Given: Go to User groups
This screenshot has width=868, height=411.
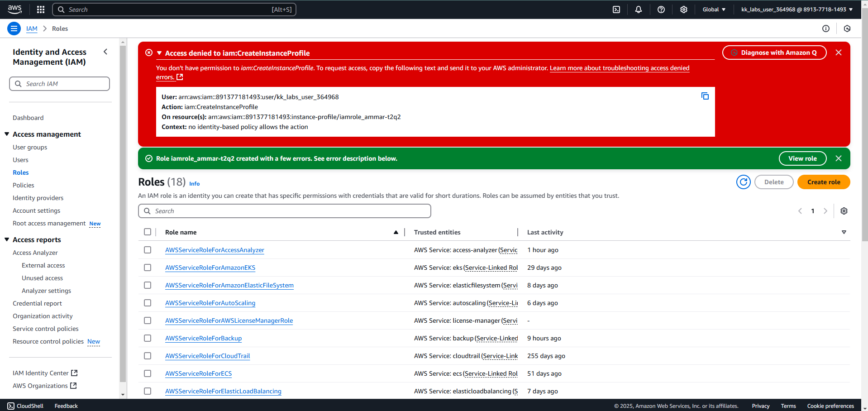Looking at the screenshot, I should click(30, 147).
